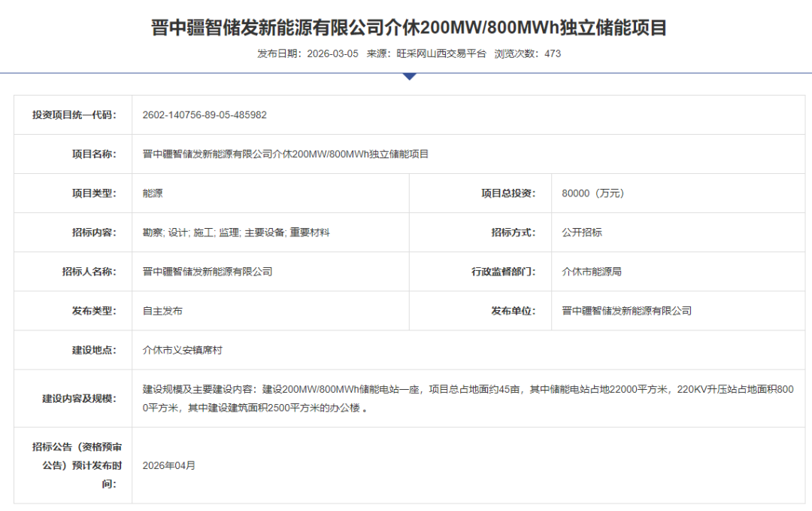
Task: Click the bidding content list starting with 勘察
Action: pos(236,233)
